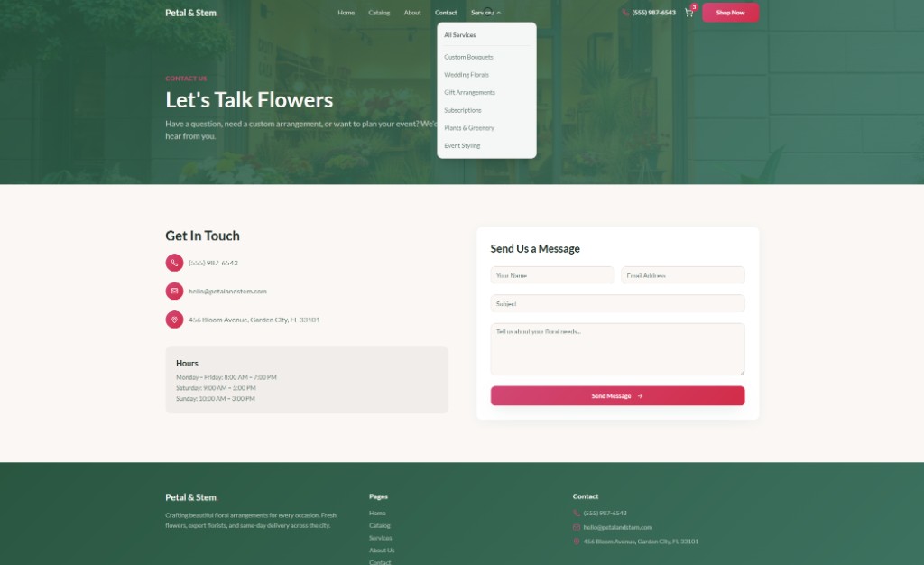Choose Wedding Florals in Services menu

(x=467, y=75)
